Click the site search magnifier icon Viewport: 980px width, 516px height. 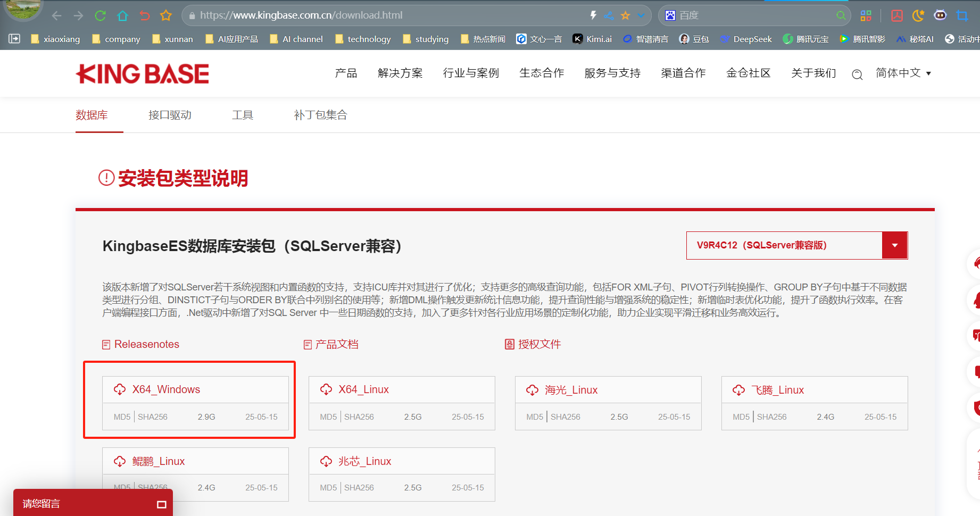coord(857,74)
